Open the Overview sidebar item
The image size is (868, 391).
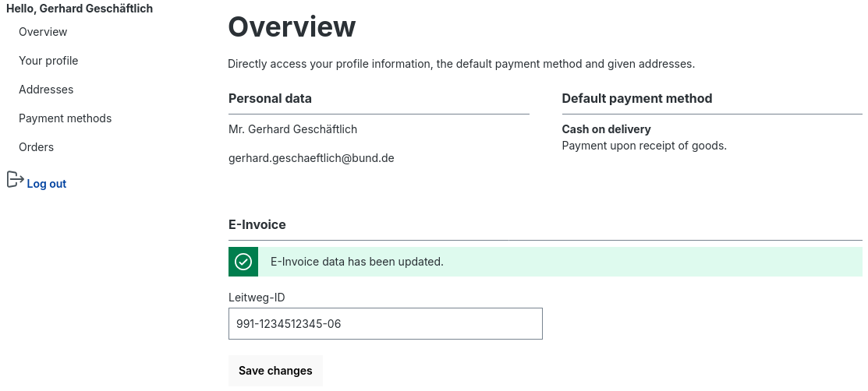tap(43, 32)
